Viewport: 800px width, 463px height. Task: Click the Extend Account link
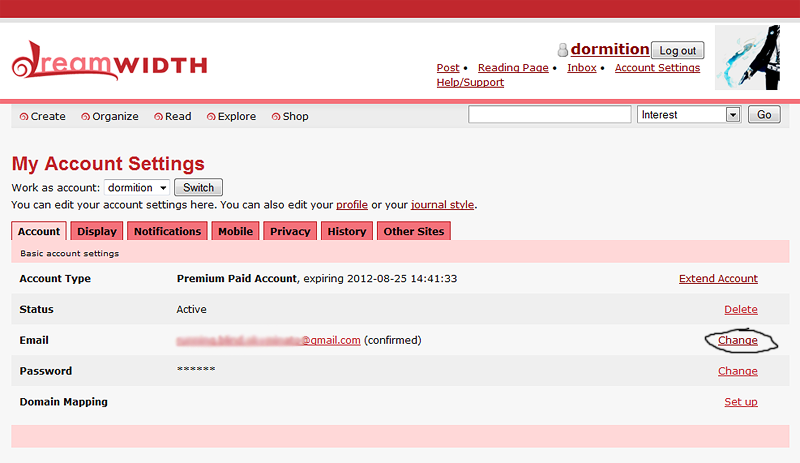tap(718, 279)
